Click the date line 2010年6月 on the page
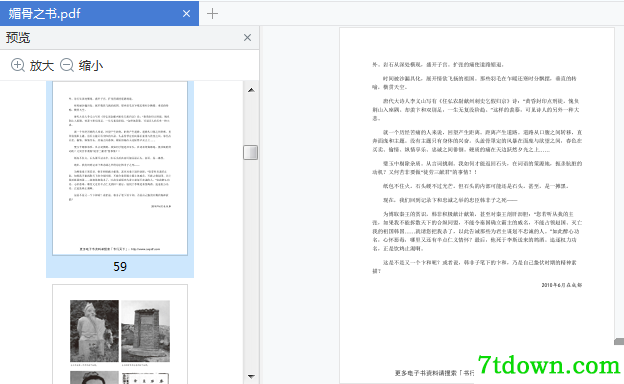Screen dimensions: 624x384 [x=562, y=285]
